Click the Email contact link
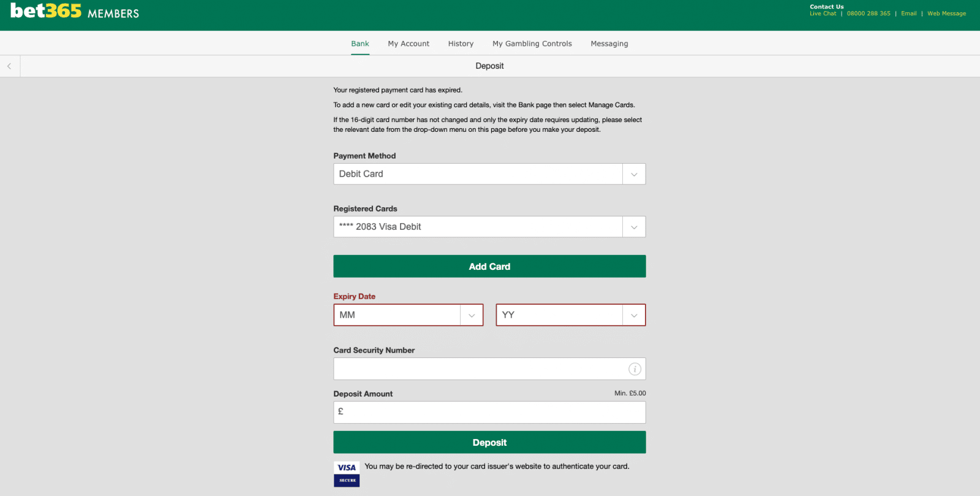 pyautogui.click(x=908, y=13)
